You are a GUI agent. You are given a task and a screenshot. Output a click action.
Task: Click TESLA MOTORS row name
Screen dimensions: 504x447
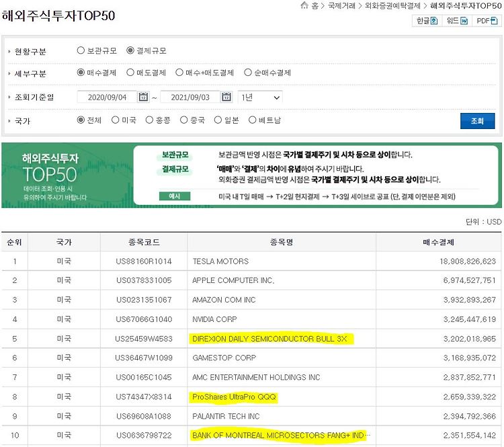(220, 261)
